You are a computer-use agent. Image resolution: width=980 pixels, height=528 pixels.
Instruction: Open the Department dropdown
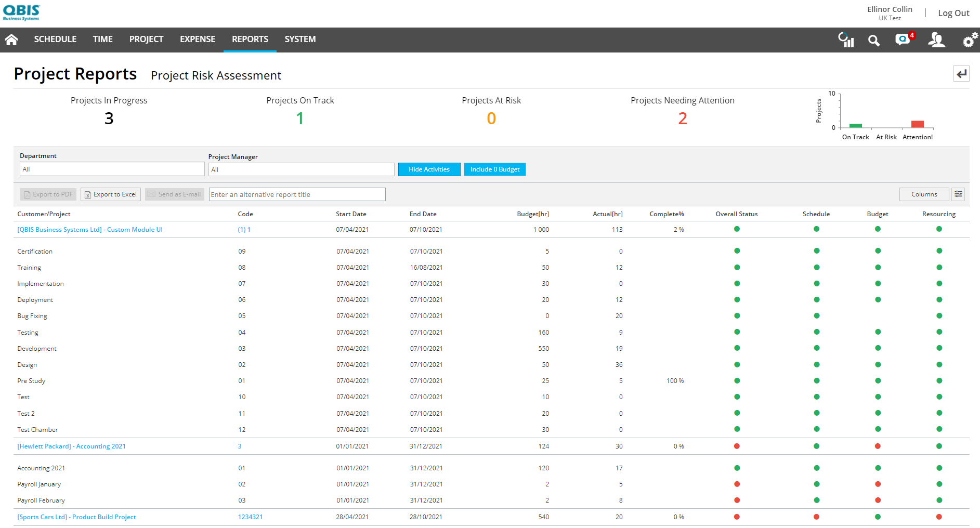112,168
